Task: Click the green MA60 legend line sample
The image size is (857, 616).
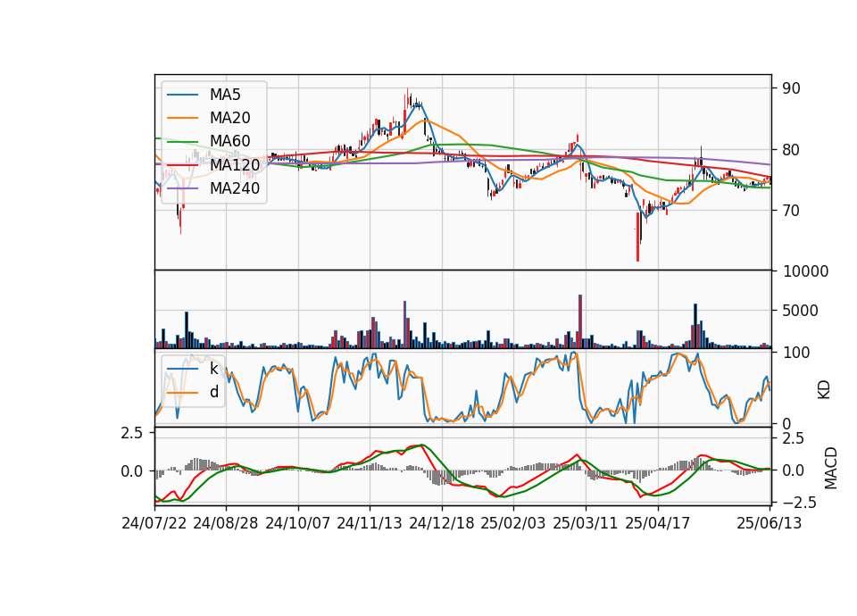Action: pyautogui.click(x=182, y=142)
